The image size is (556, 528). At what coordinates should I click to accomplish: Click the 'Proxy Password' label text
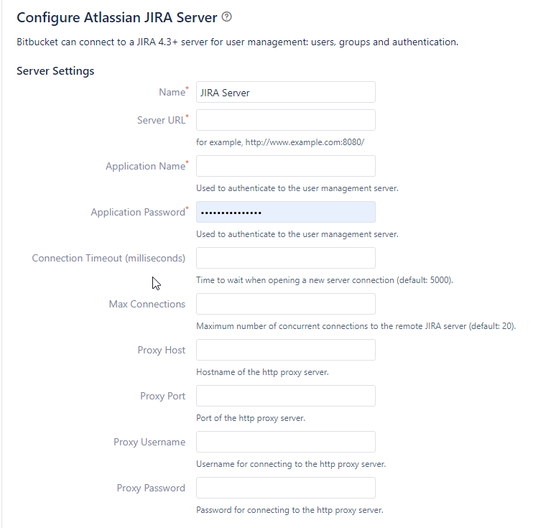click(x=151, y=488)
